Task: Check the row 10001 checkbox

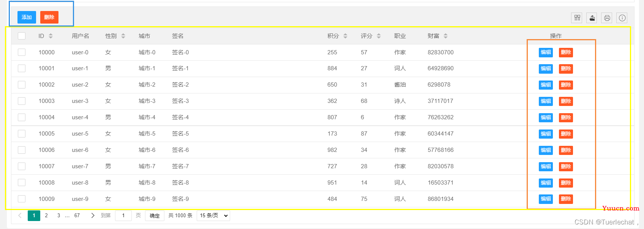Action: (22, 68)
